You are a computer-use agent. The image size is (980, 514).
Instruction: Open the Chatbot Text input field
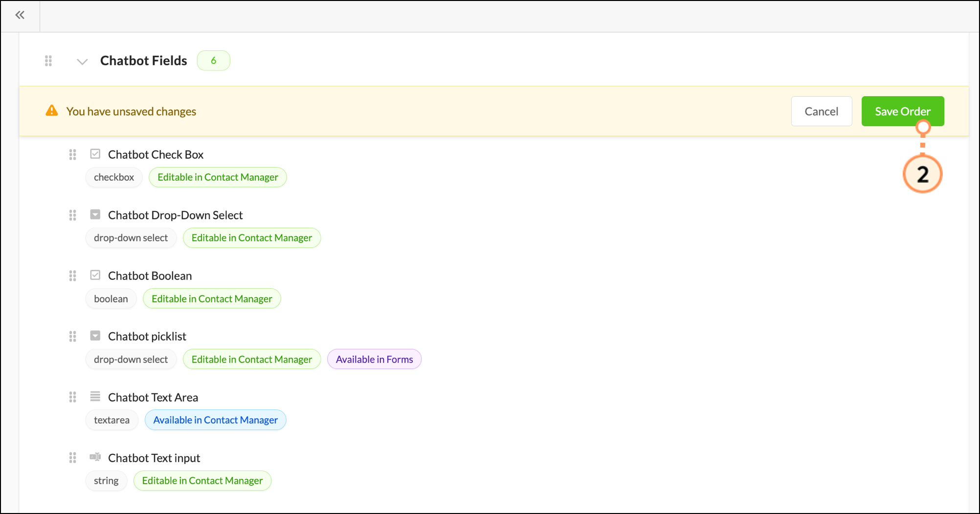(154, 458)
